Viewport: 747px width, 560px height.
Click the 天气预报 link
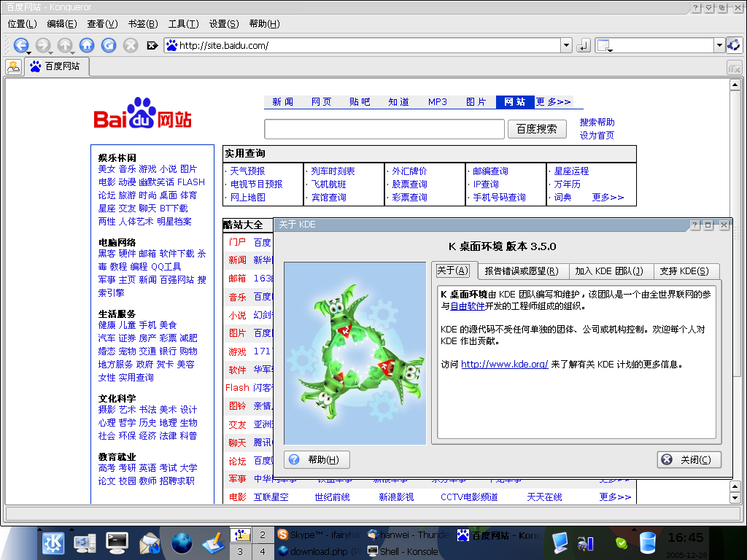click(x=248, y=171)
